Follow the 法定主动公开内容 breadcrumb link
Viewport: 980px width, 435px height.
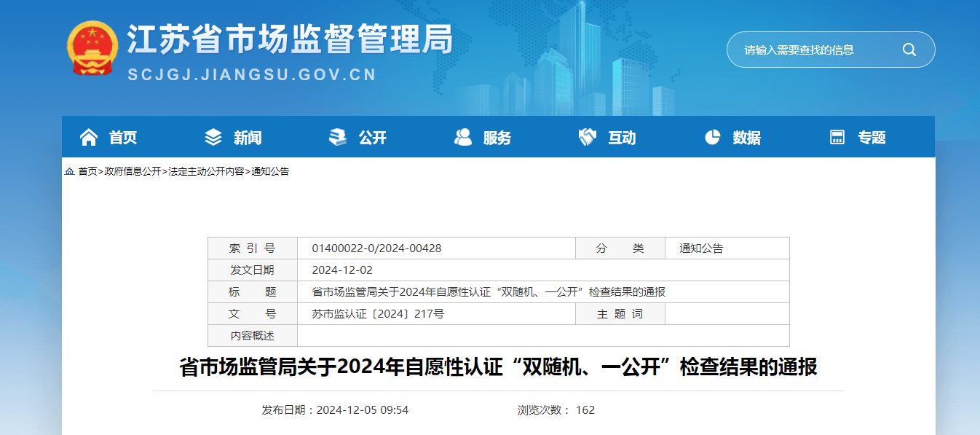206,172
